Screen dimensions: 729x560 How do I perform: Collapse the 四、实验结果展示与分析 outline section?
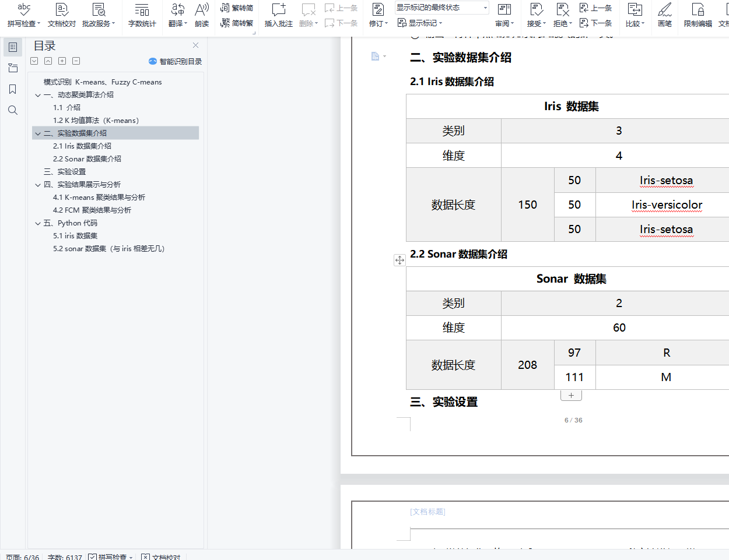coord(38,185)
